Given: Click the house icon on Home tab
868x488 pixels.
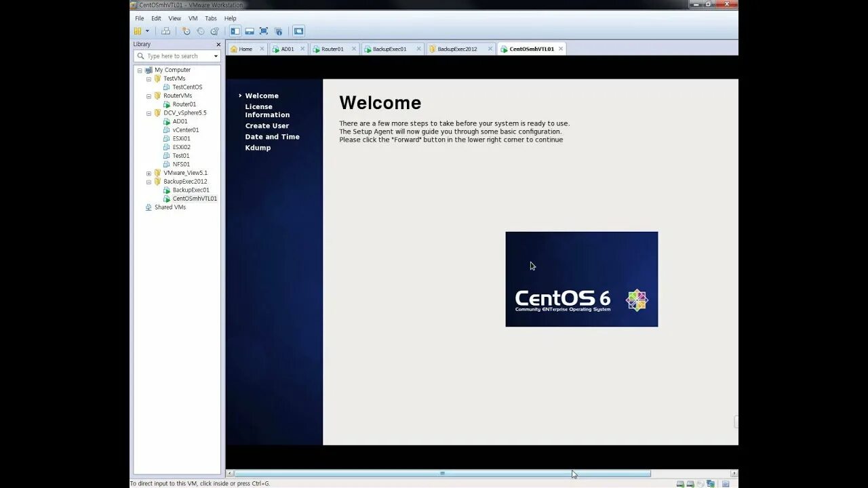Looking at the screenshot, I should pos(234,49).
